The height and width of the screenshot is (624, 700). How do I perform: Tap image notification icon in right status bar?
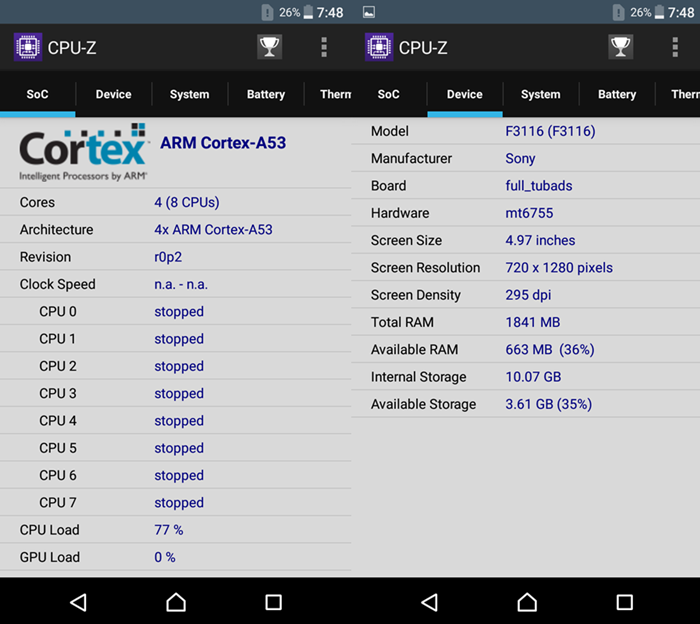(x=369, y=12)
